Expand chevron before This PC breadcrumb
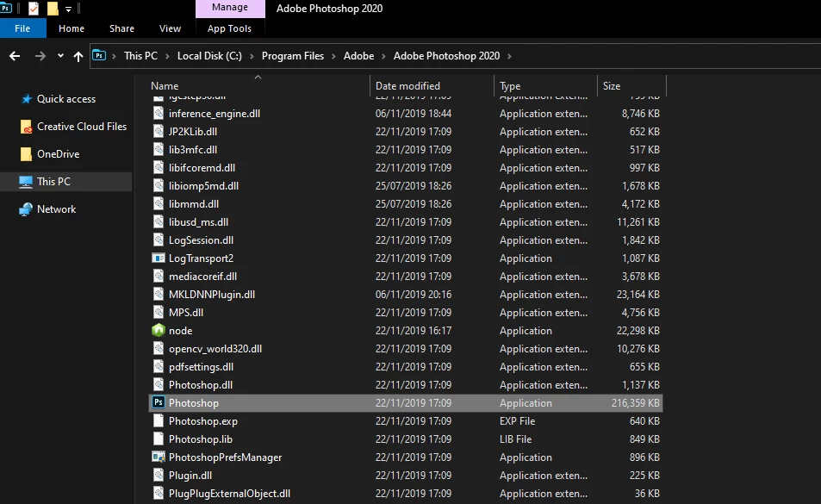 point(114,56)
